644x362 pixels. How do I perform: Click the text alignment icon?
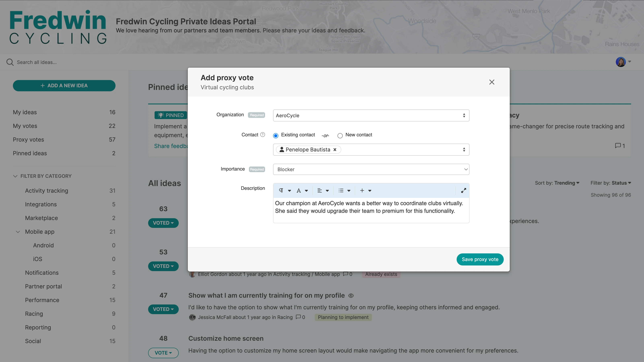point(320,190)
